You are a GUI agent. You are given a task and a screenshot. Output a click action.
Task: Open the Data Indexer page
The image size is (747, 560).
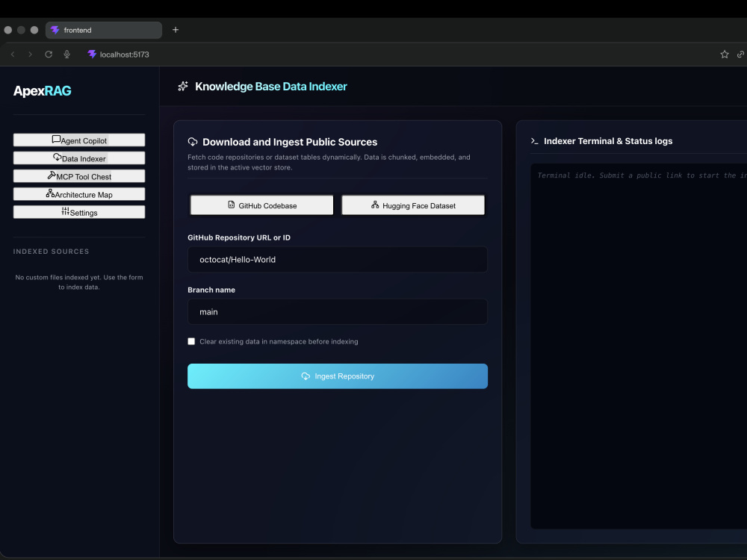click(79, 158)
